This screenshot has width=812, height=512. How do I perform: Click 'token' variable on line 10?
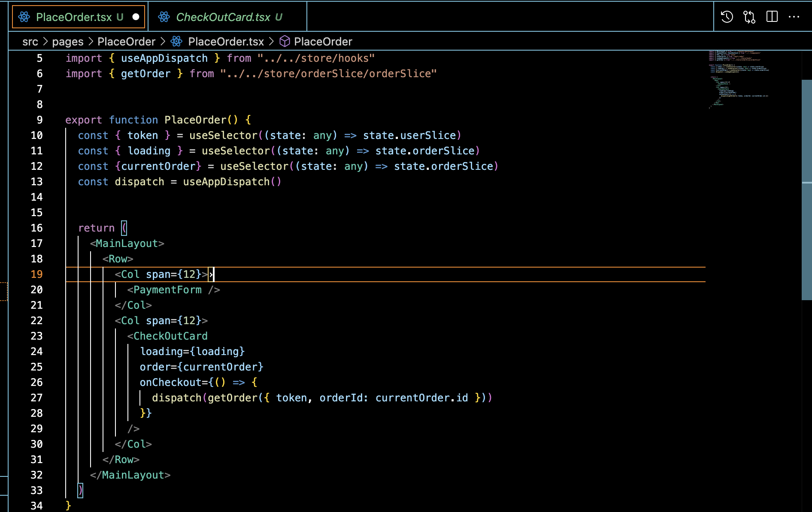142,136
